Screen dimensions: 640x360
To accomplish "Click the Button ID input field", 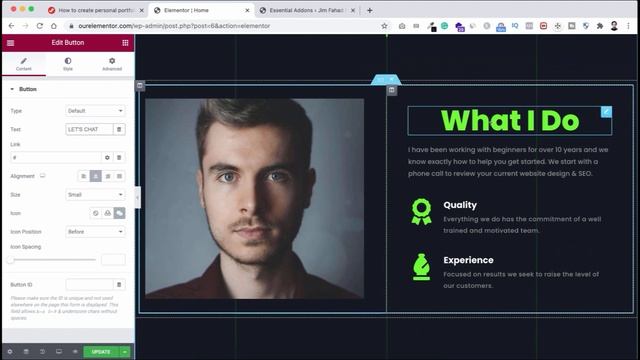I will (x=89, y=284).
